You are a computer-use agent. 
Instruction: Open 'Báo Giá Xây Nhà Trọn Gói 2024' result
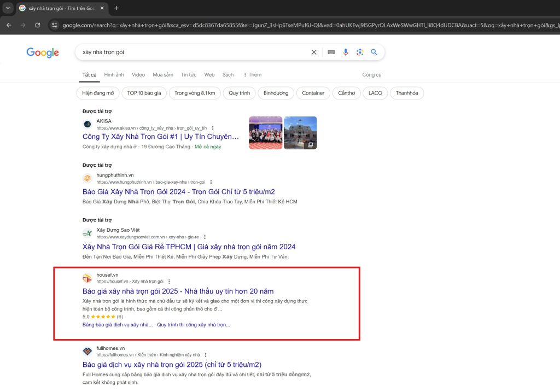tap(179, 192)
